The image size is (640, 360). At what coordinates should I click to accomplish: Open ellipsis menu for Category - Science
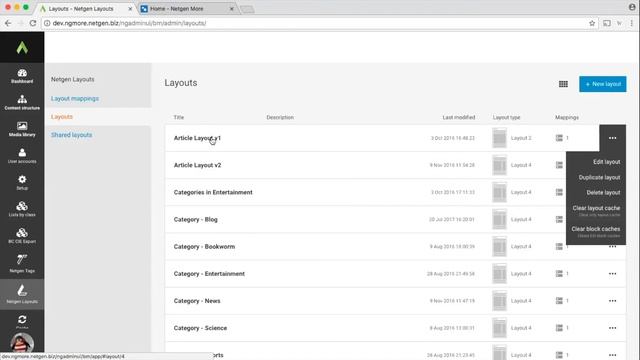612,328
